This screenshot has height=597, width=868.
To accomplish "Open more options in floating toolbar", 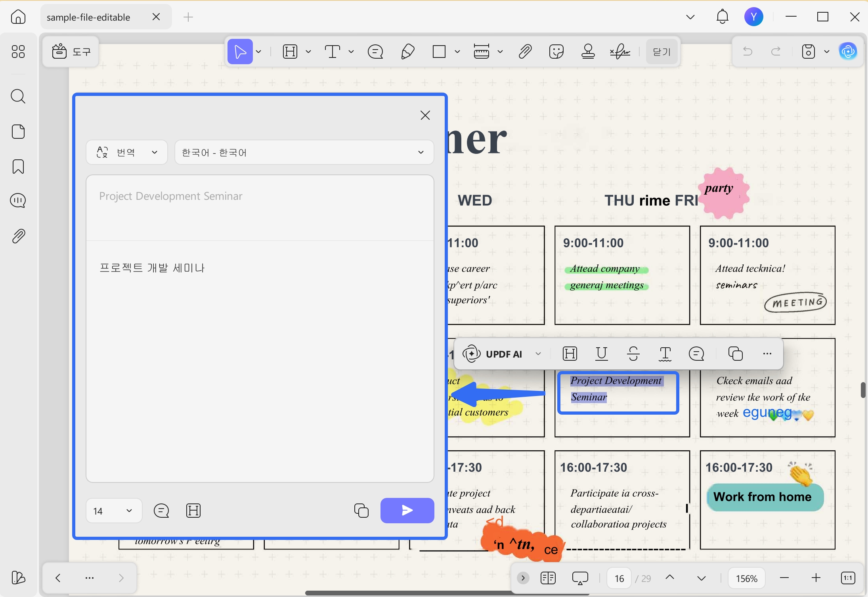I will click(x=767, y=354).
